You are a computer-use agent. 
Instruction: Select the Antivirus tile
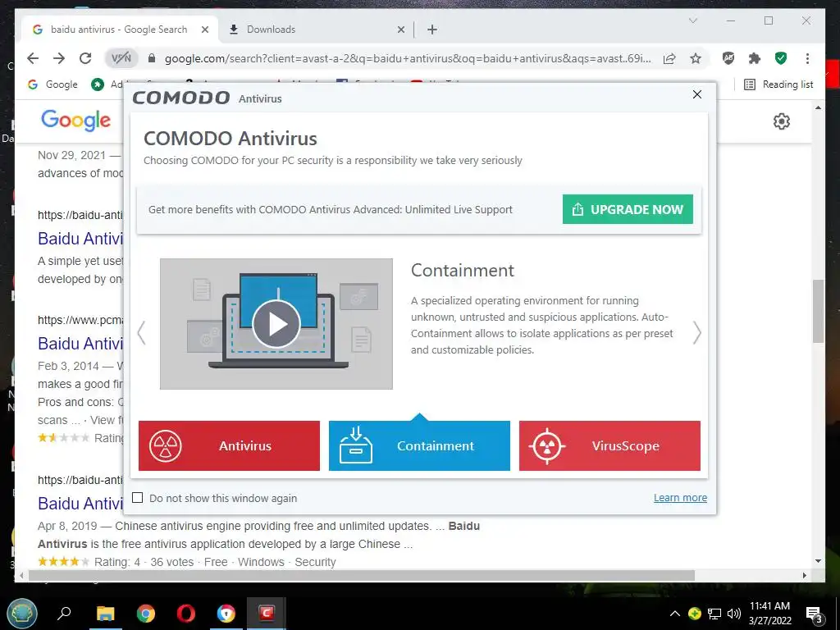click(230, 445)
